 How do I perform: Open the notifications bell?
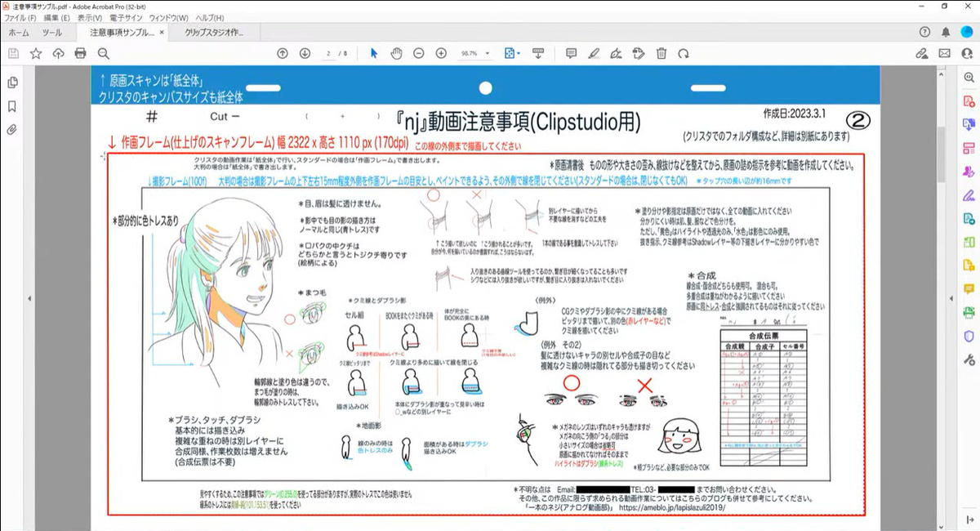click(946, 32)
